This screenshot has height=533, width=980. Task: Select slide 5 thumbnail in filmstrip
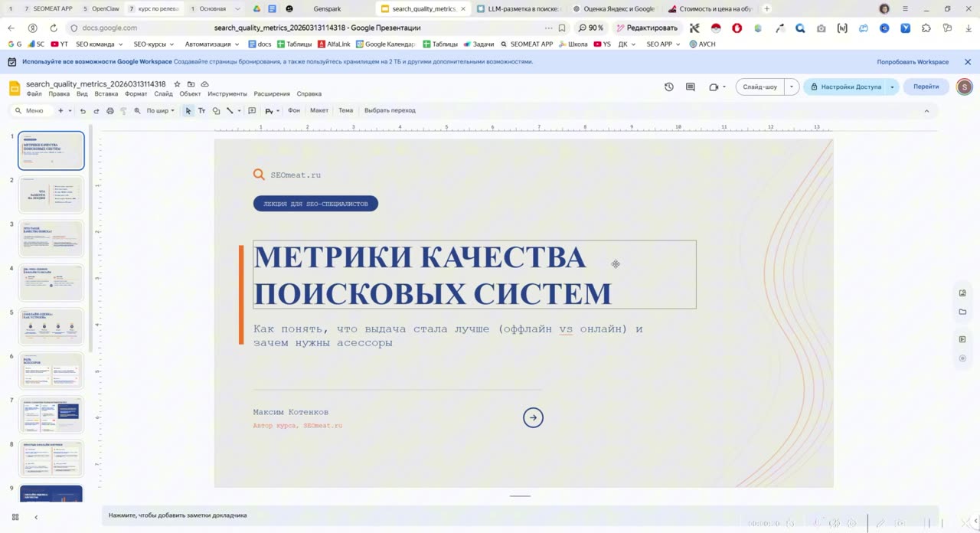click(x=51, y=326)
